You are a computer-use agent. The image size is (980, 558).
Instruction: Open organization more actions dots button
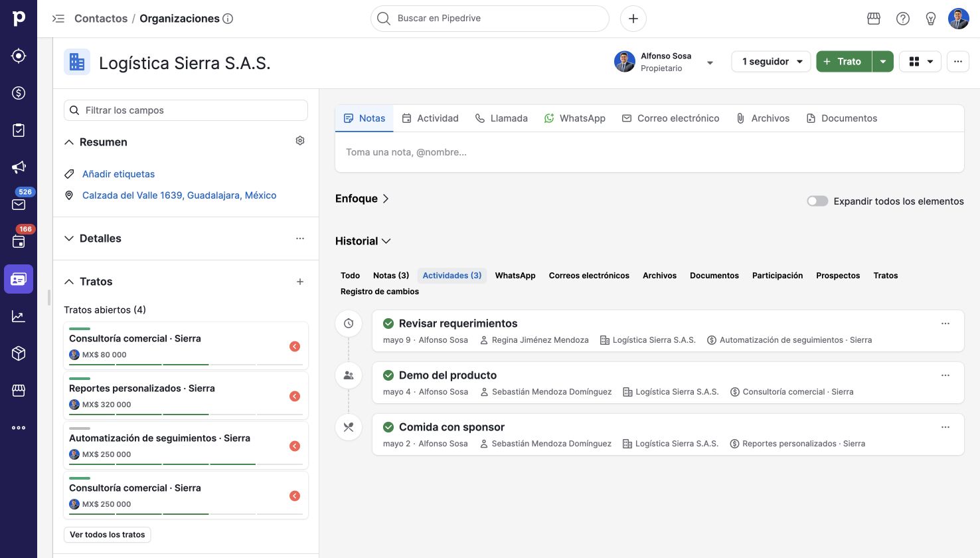tap(958, 62)
